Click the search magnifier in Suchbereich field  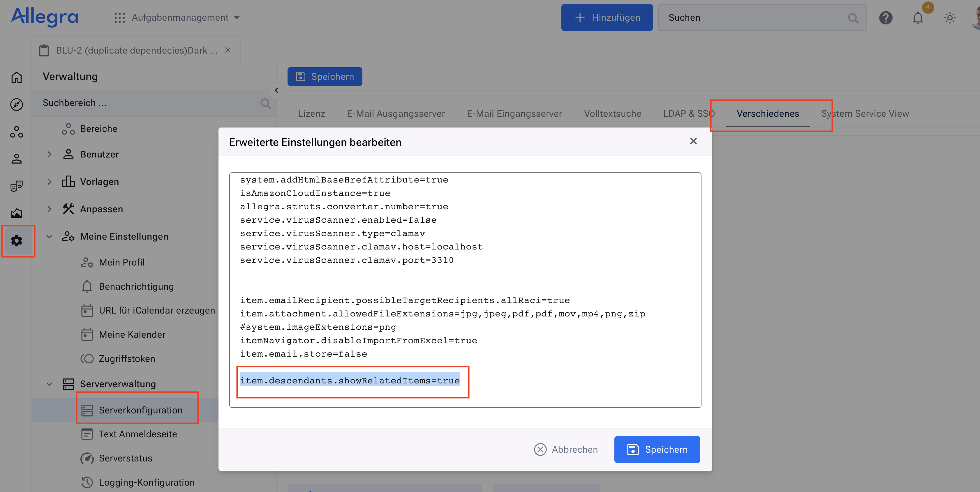(x=265, y=103)
